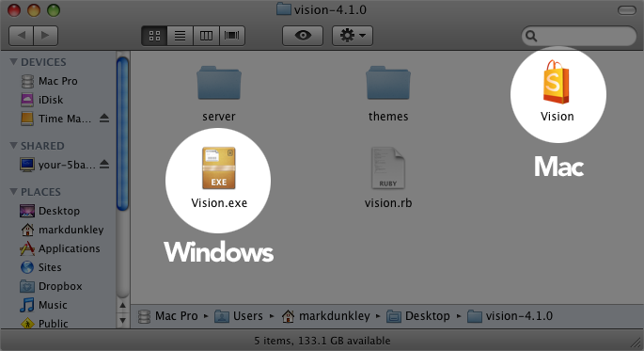Click the sidebar scrollbar thumb
Viewport: 644px width, 351px height.
122,134
